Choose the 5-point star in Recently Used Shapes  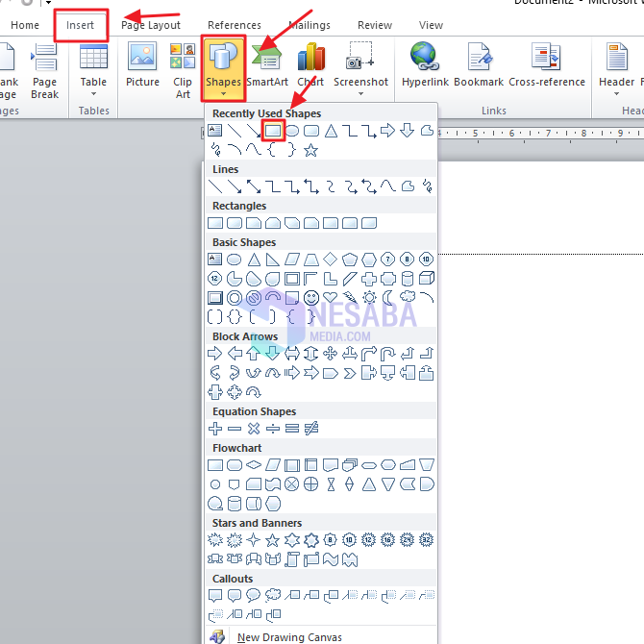click(x=310, y=150)
